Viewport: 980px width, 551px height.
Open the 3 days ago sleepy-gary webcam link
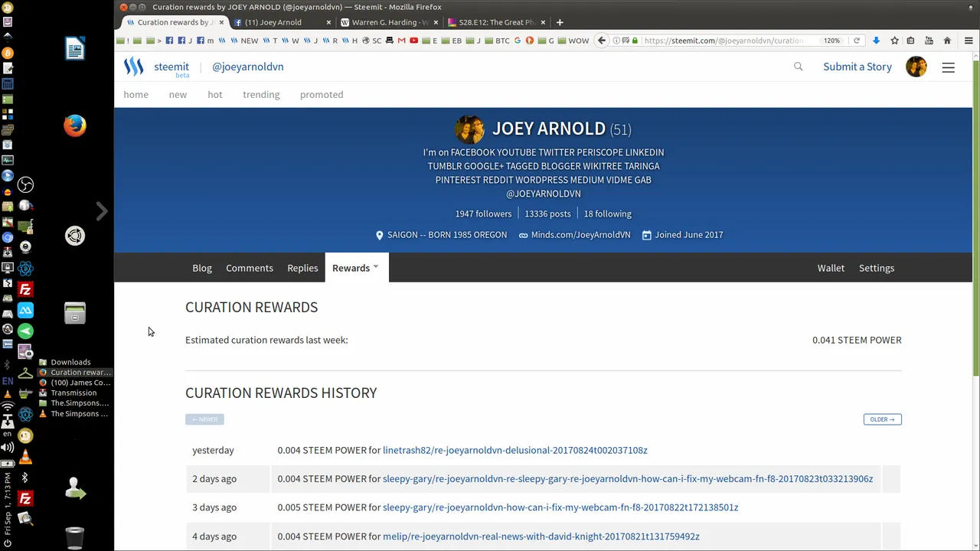coord(560,507)
